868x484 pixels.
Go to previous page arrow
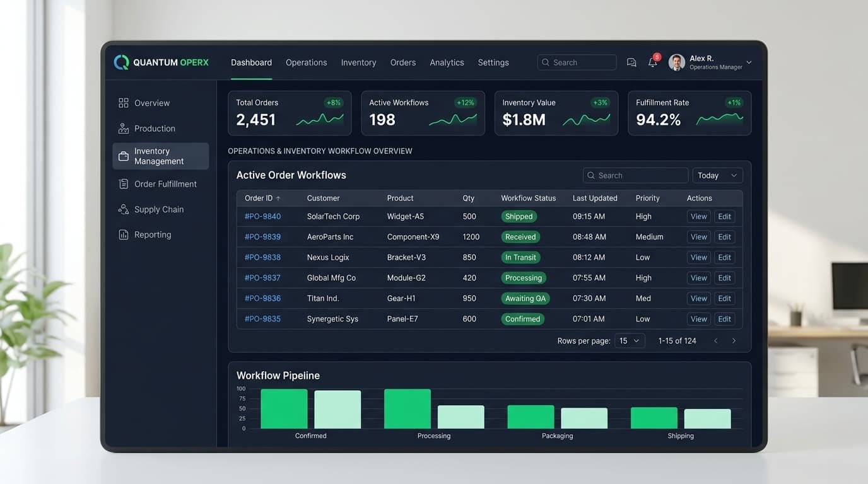[x=716, y=341]
